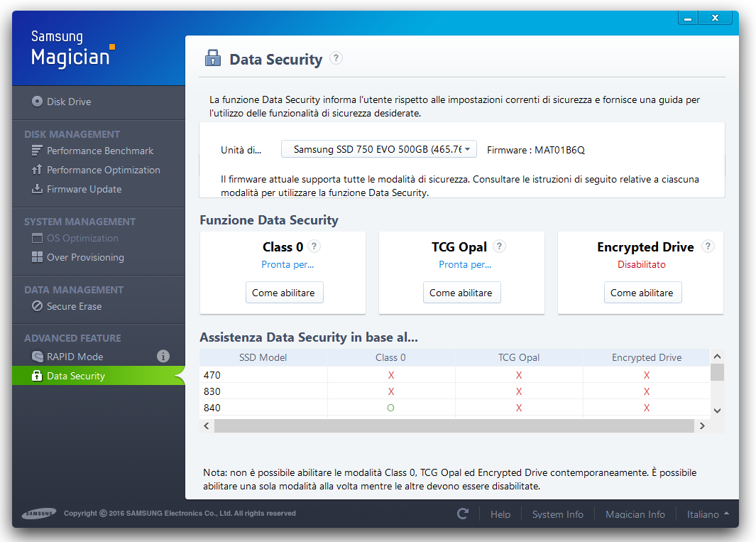Click the table's vertical scroll-up arrow
Image resolution: width=756 pixels, height=542 pixels.
[717, 357]
